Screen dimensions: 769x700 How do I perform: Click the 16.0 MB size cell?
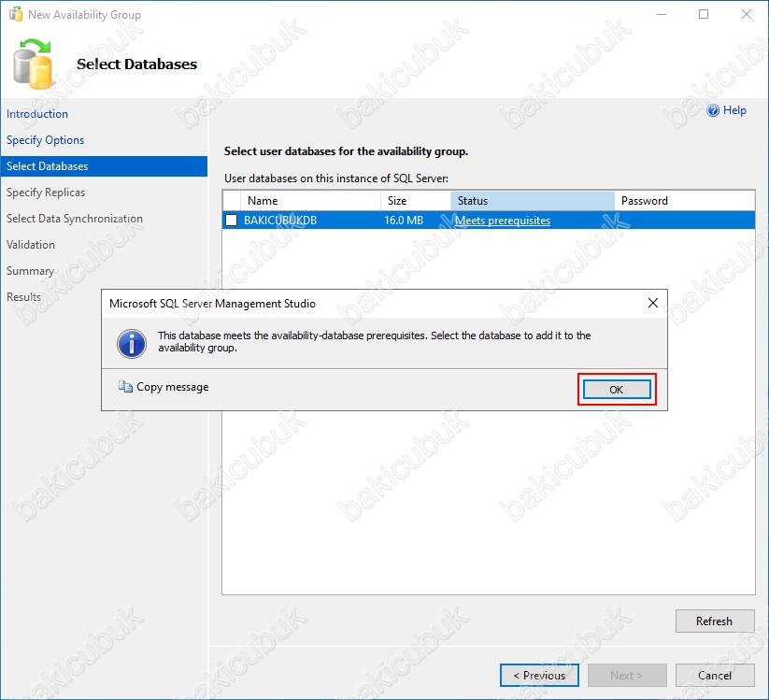(404, 221)
